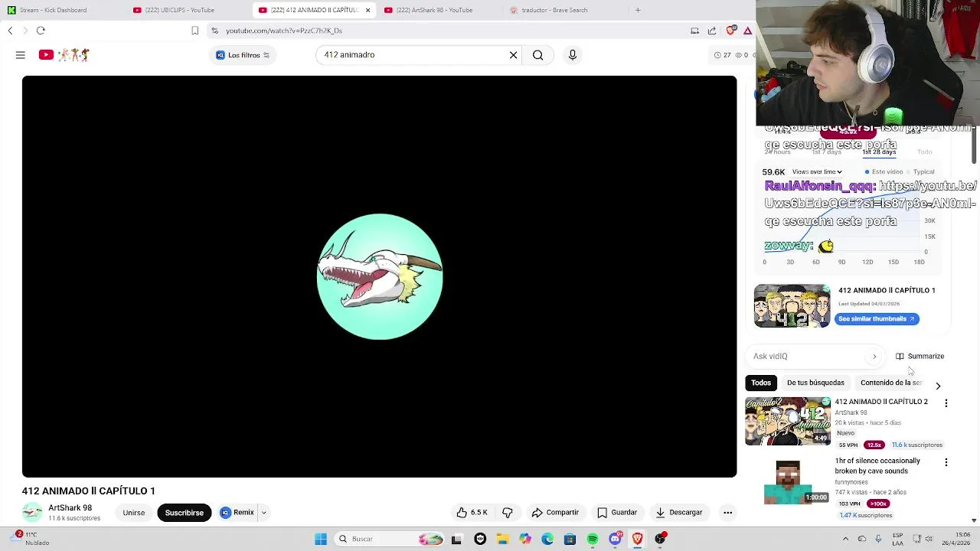Show hidden system tray icons
The image size is (980, 551).
point(845,539)
